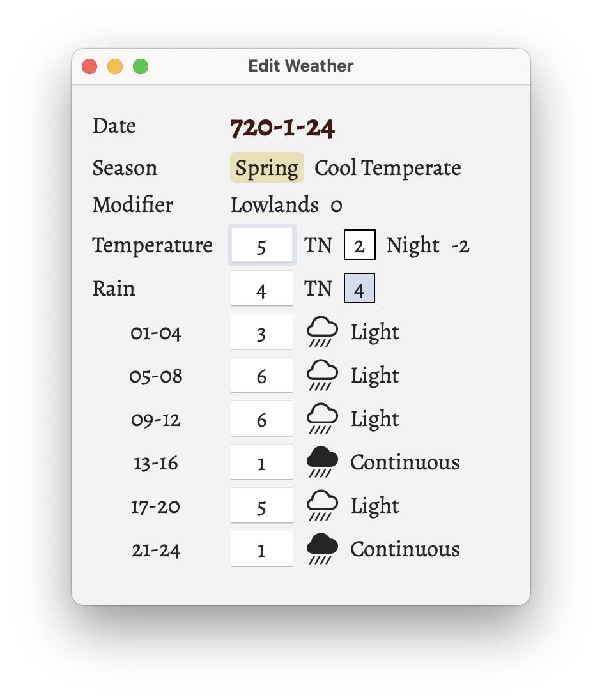Image resolution: width=602 pixels, height=700 pixels.
Task: Click the Rain value field showing 4
Action: [x=262, y=288]
